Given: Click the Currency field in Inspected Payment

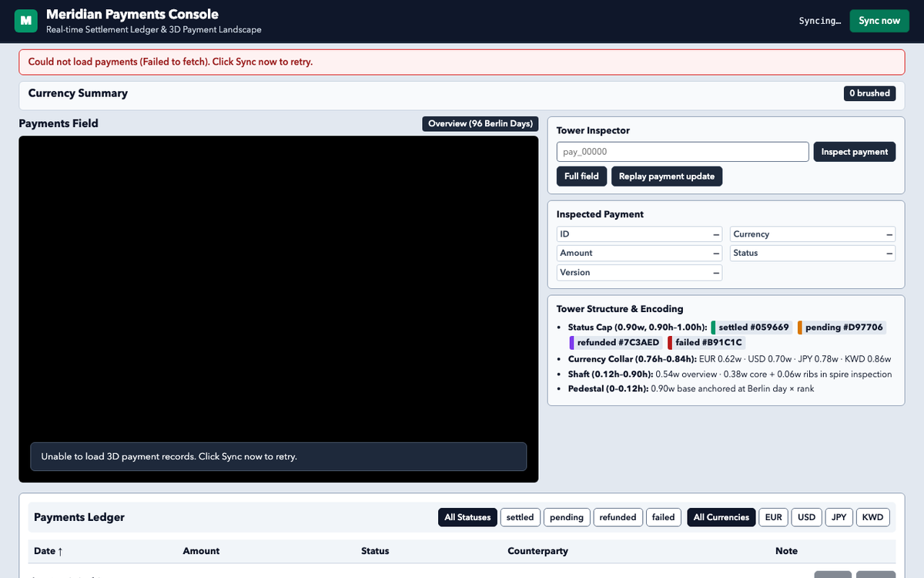Looking at the screenshot, I should (812, 234).
